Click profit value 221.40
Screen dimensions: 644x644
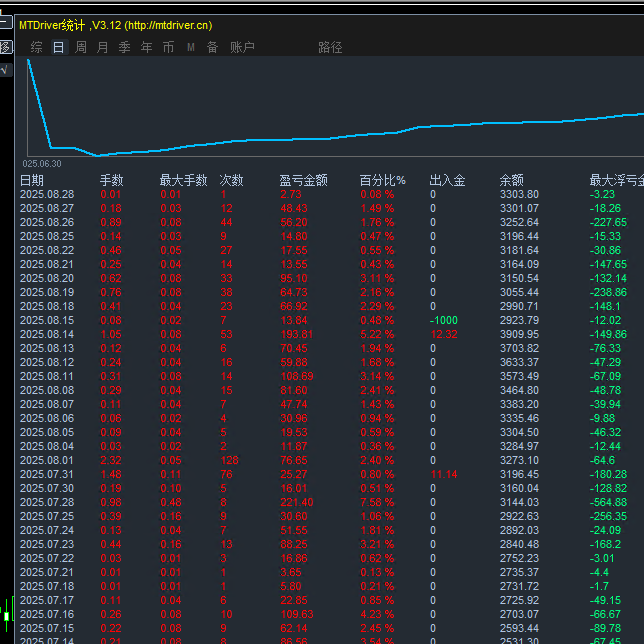click(297, 502)
